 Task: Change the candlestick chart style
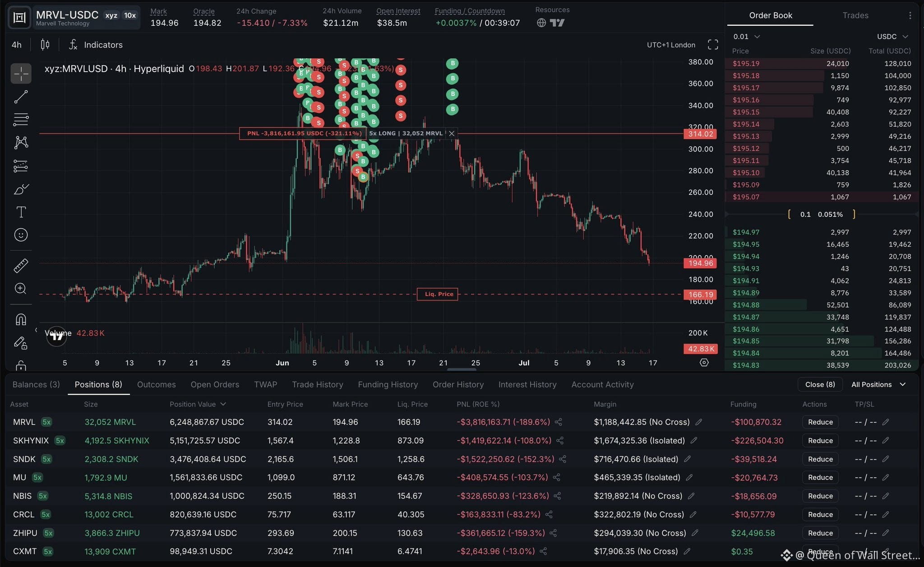[x=45, y=45]
